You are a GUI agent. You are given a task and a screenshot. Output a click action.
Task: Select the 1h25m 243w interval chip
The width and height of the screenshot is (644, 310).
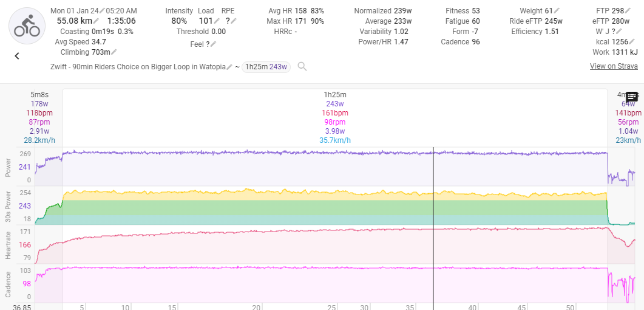pyautogui.click(x=266, y=67)
